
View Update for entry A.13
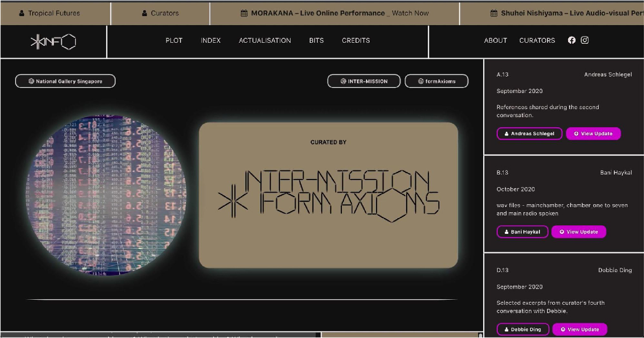(x=593, y=134)
